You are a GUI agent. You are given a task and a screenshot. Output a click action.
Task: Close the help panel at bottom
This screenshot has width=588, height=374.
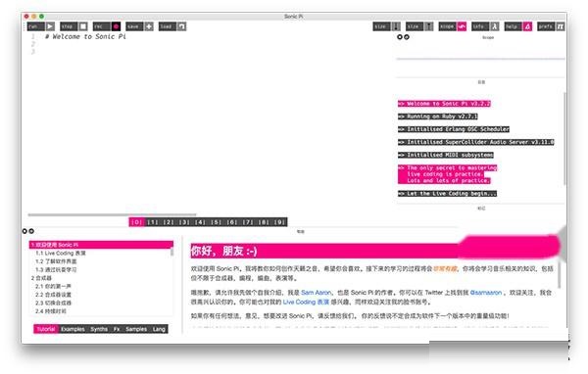pyautogui.click(x=24, y=231)
